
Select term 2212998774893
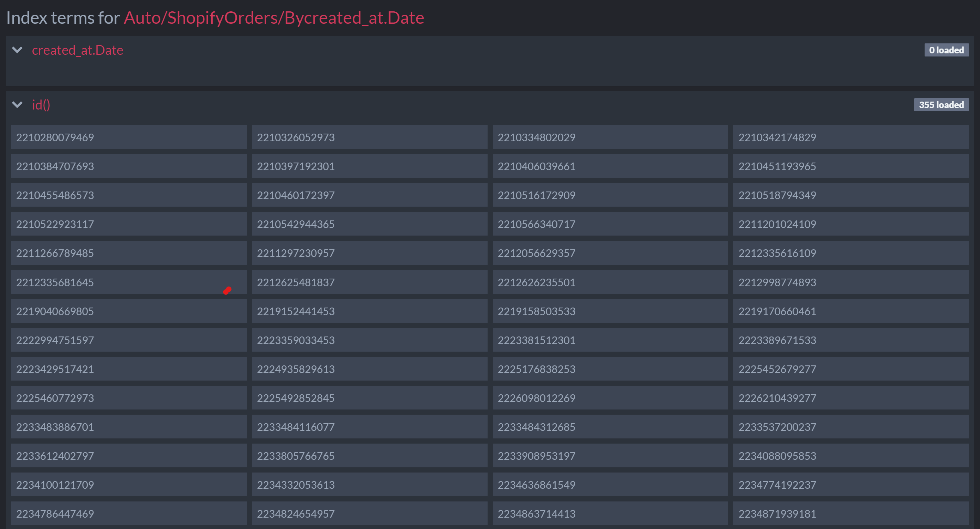[851, 282]
